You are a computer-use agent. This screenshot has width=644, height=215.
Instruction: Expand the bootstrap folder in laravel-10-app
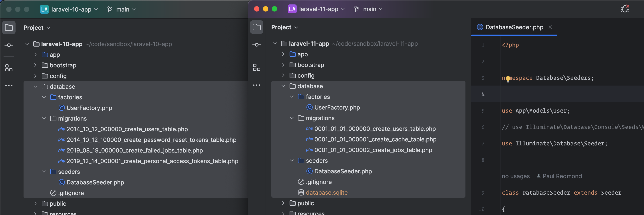pos(35,65)
